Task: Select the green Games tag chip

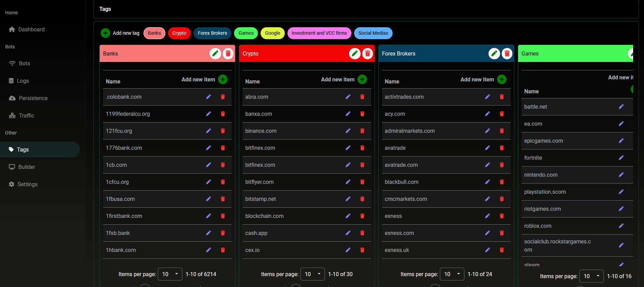Action: (x=246, y=33)
